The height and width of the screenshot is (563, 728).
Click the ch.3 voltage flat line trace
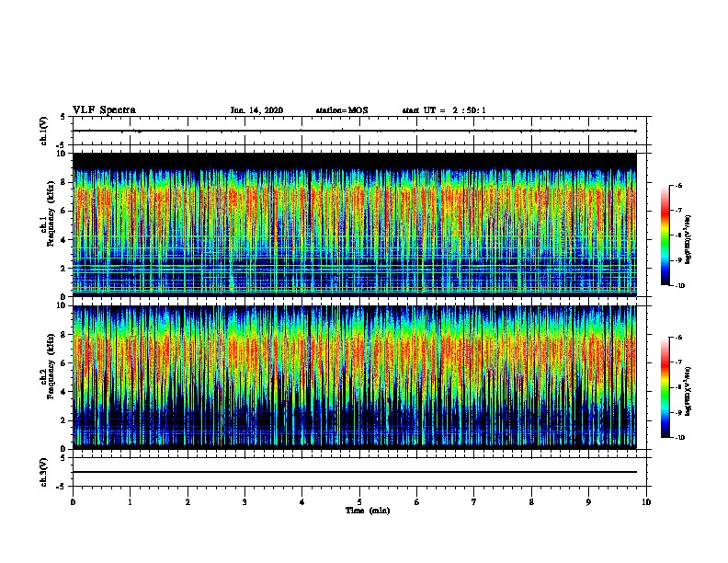[355, 472]
